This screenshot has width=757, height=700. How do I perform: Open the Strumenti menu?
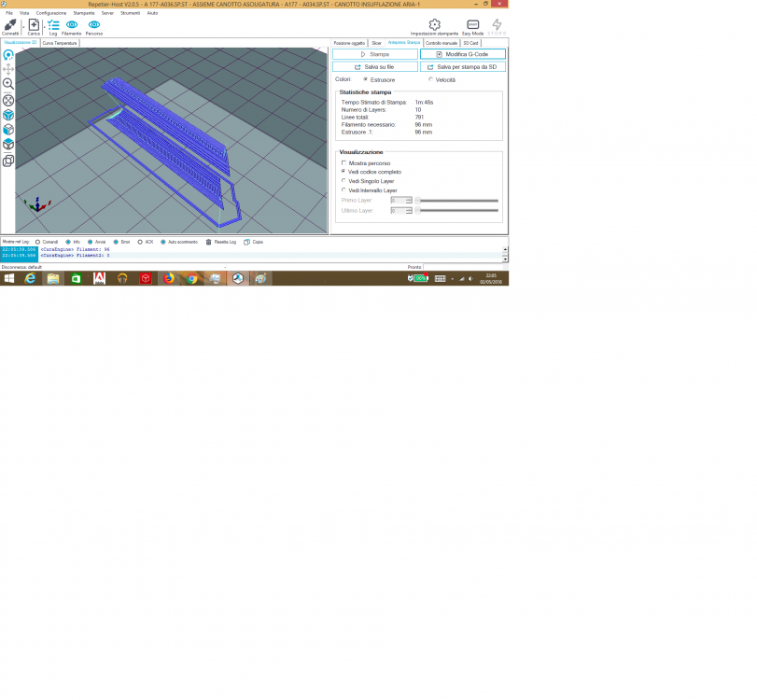point(131,13)
